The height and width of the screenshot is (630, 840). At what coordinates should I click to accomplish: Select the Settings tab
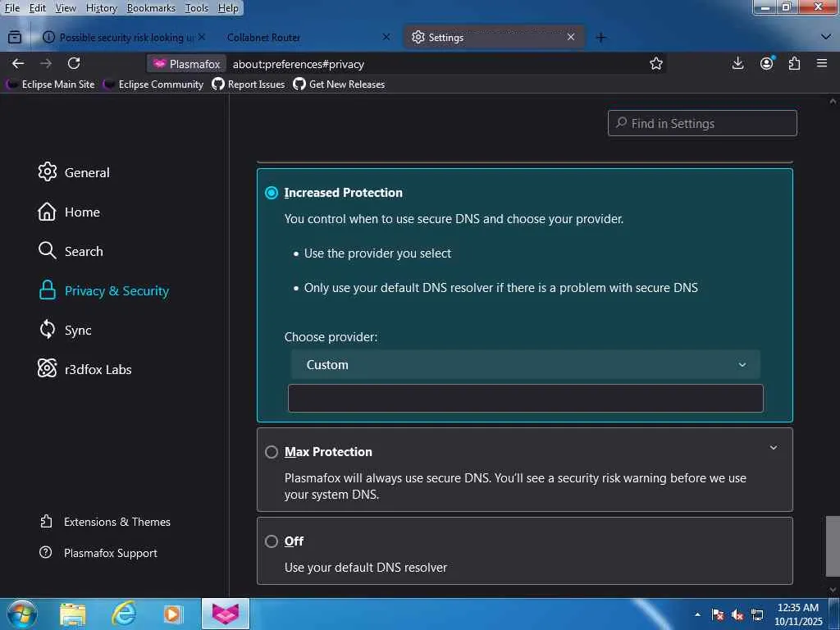point(493,37)
